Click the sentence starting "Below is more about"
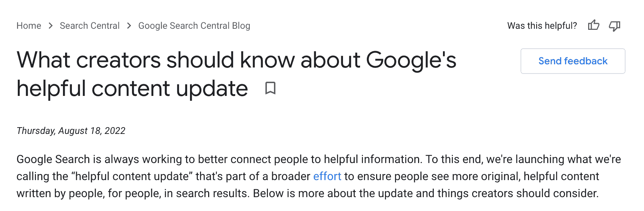Viewport: 644px width, 211px height. click(426, 193)
